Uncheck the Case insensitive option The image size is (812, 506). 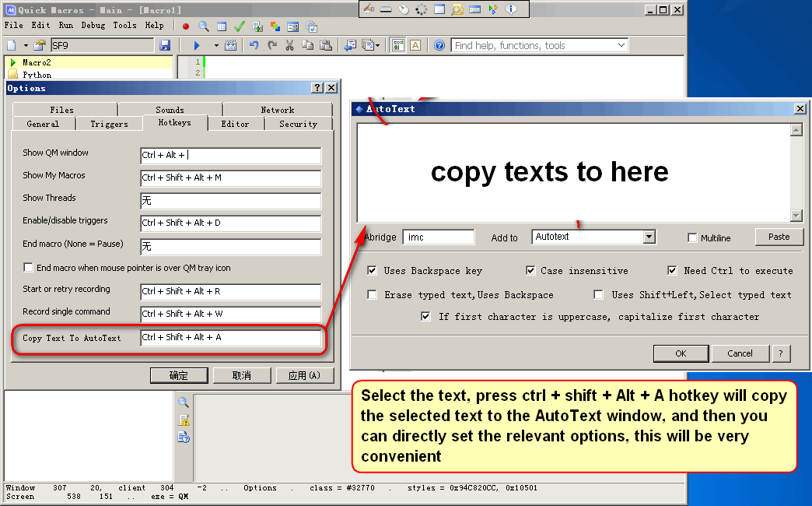point(530,271)
